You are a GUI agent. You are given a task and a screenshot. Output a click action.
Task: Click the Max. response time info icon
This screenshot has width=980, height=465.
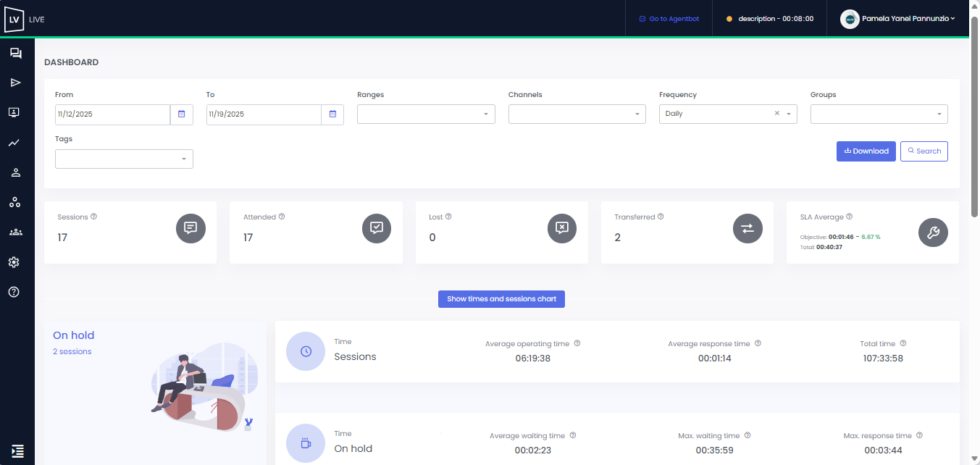click(919, 436)
